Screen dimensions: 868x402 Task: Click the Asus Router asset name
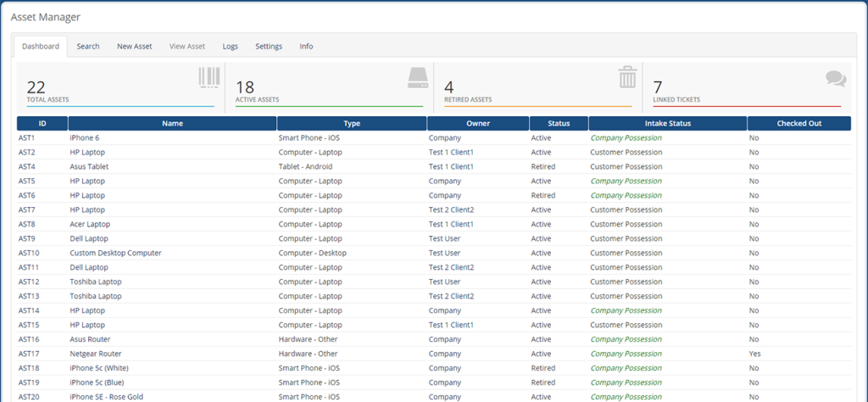click(90, 339)
